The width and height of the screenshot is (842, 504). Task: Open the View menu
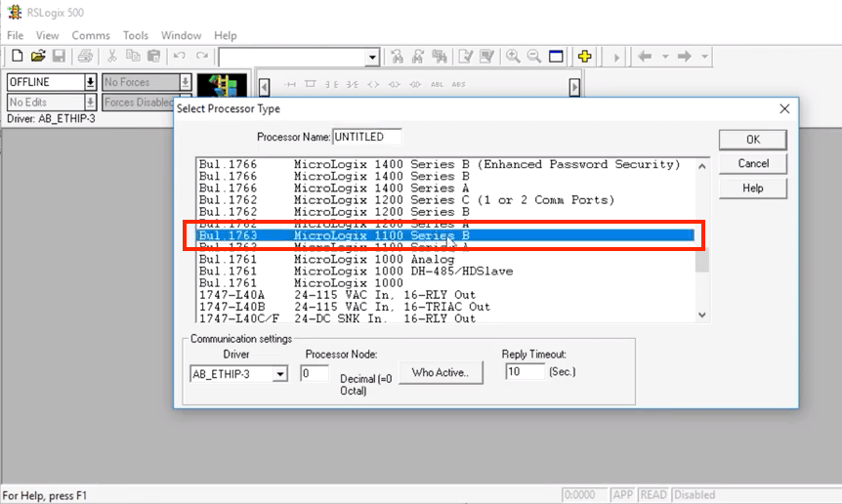click(47, 35)
